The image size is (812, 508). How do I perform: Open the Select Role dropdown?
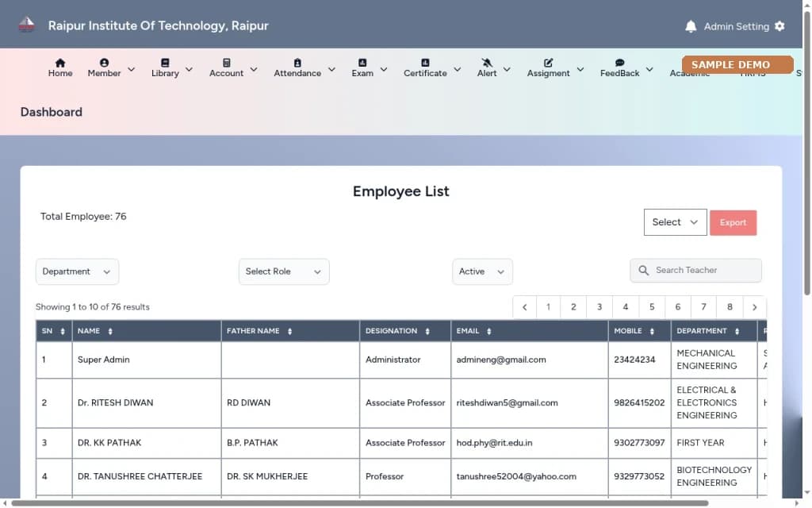pyautogui.click(x=284, y=271)
